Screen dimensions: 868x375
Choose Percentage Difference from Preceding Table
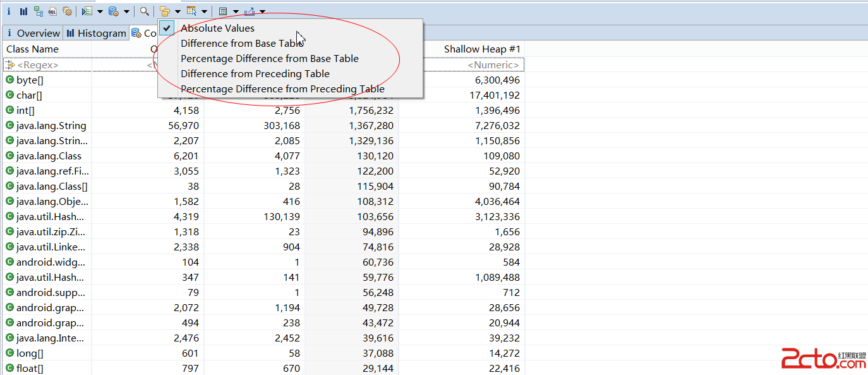click(282, 89)
